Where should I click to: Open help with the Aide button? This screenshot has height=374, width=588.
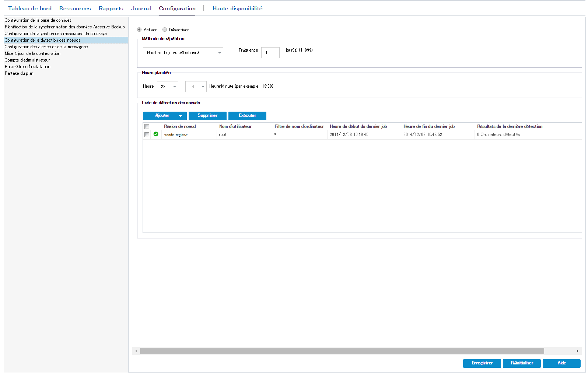(x=561, y=363)
